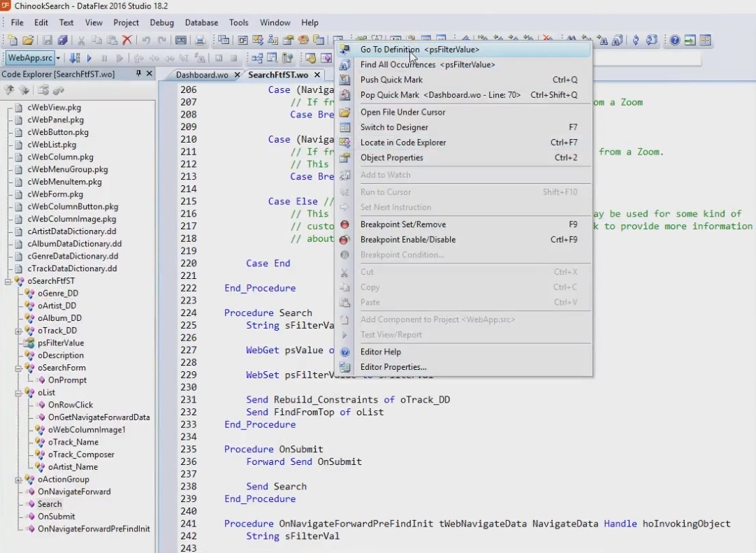Toggle Breakpoint Enable/Disable in context menu

pos(407,240)
